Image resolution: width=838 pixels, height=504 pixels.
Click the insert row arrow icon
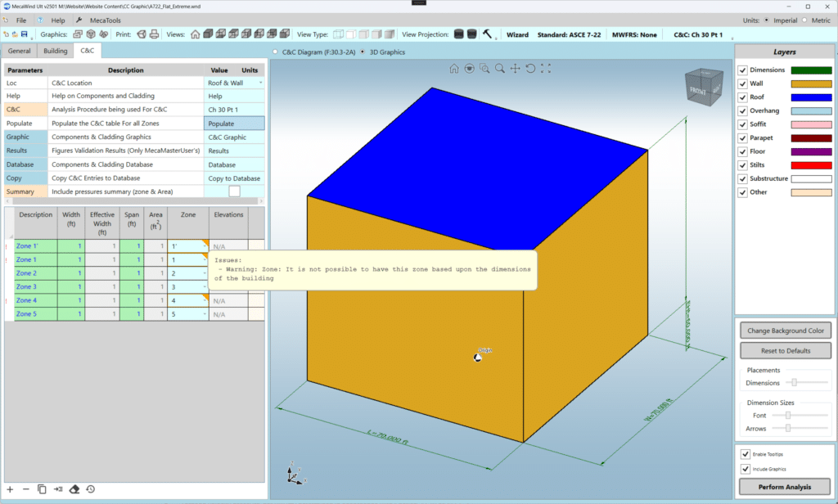tap(58, 489)
